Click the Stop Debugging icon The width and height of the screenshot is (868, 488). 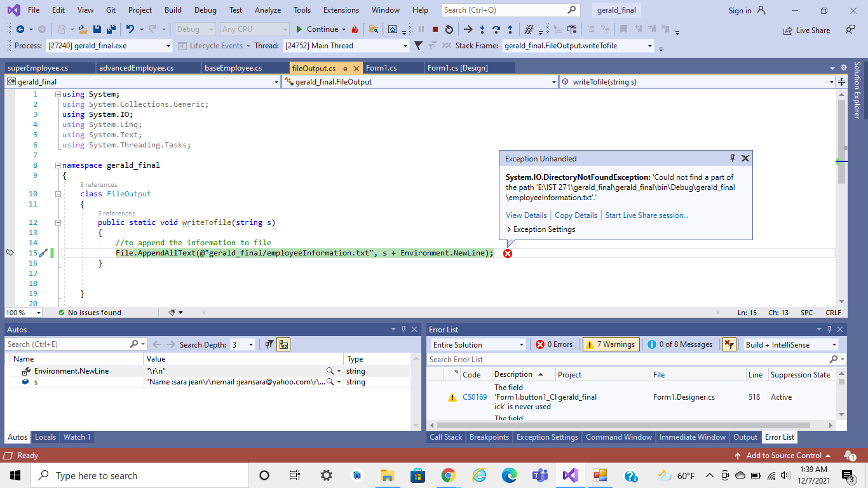tap(435, 29)
